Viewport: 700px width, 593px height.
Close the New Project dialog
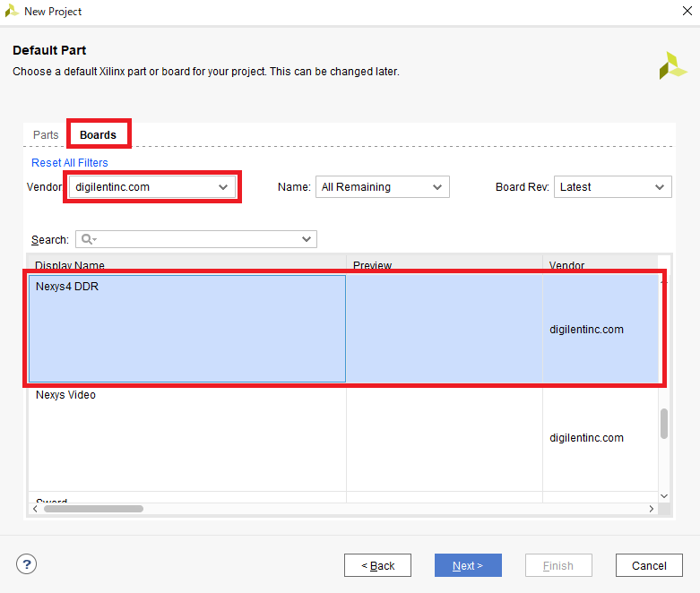coord(687,11)
